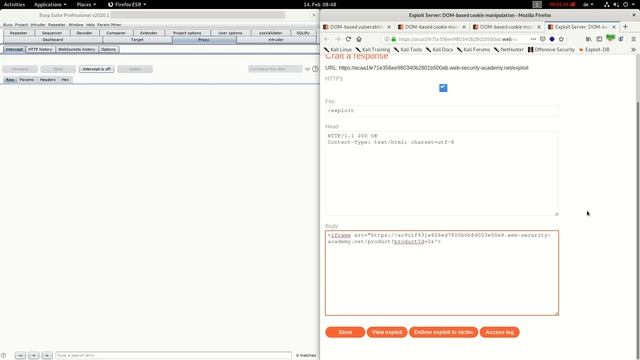This screenshot has height=360, width=640.
Task: Open a new Firefox tab with plus
Action: tap(625, 27)
